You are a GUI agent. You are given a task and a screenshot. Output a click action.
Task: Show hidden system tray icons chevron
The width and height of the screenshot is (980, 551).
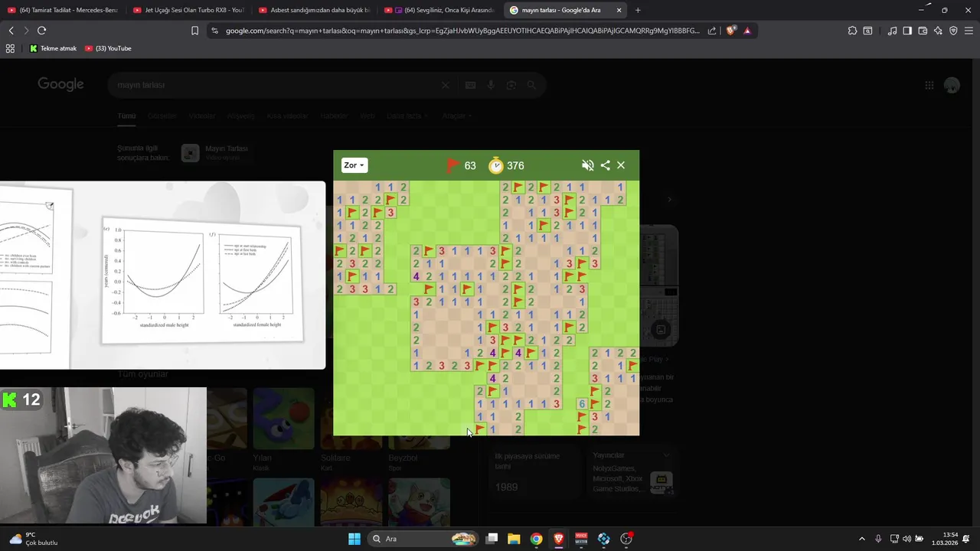point(861,539)
